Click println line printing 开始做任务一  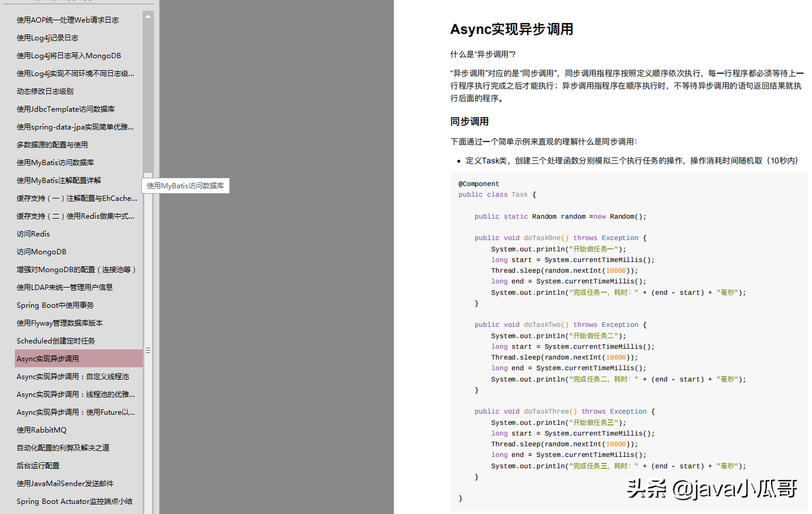pos(558,249)
